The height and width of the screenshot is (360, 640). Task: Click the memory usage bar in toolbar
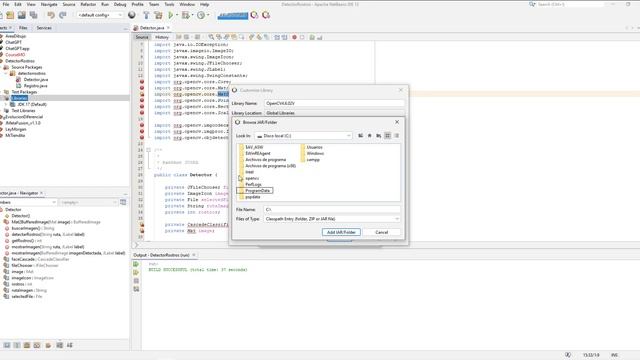233,16
